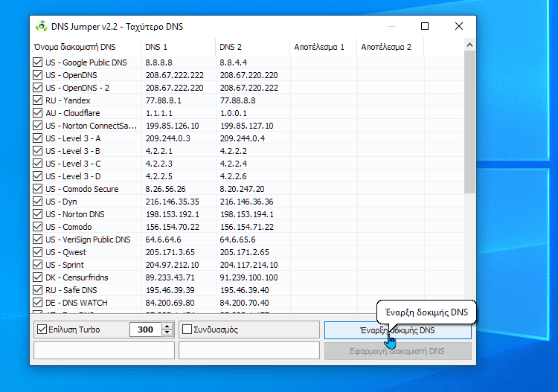
Task: Click the 198.153.192.1 address cell
Action: [x=173, y=214]
